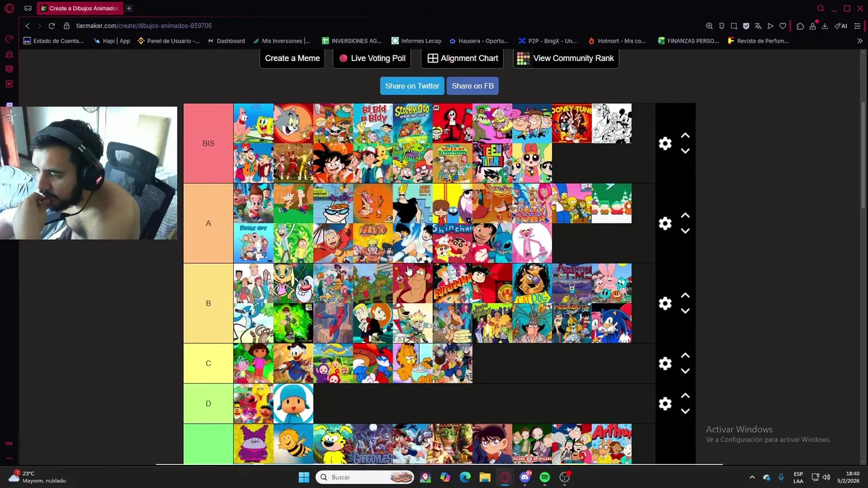Switch to Create a Dibujos Animados tab
The width and height of the screenshot is (868, 488).
tap(79, 8)
